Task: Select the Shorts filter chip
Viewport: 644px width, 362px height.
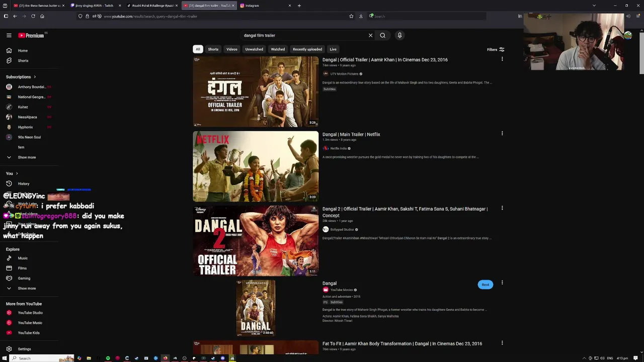Action: coord(213,49)
